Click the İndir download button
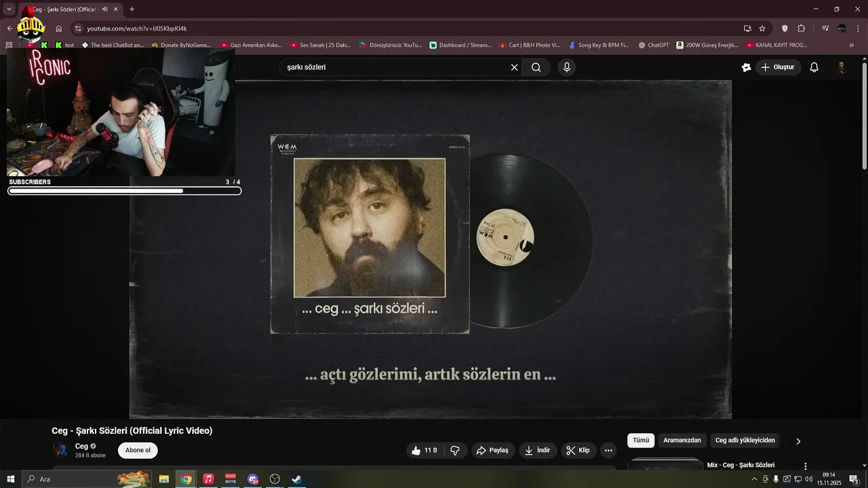Viewport: 868px width, 488px height. click(x=538, y=450)
